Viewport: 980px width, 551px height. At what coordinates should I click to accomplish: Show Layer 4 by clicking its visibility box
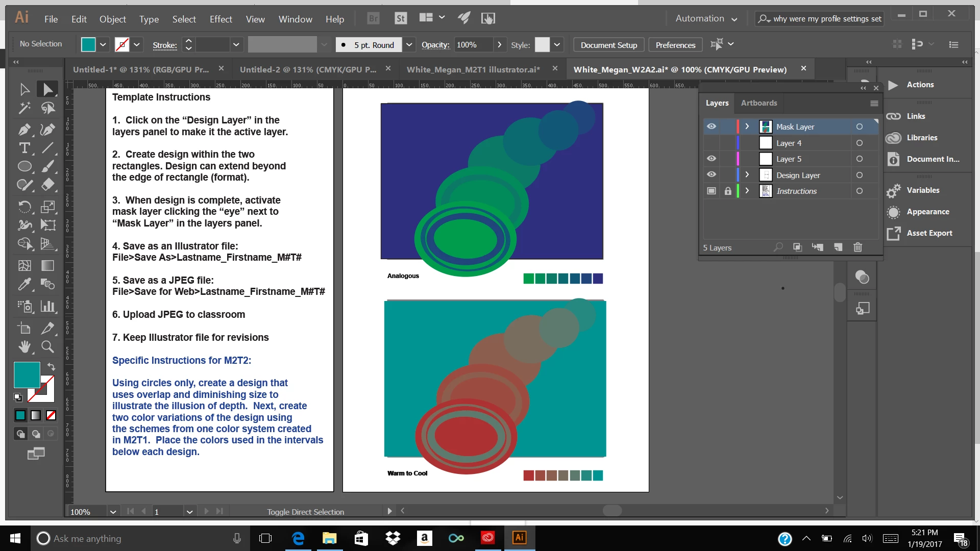point(711,143)
